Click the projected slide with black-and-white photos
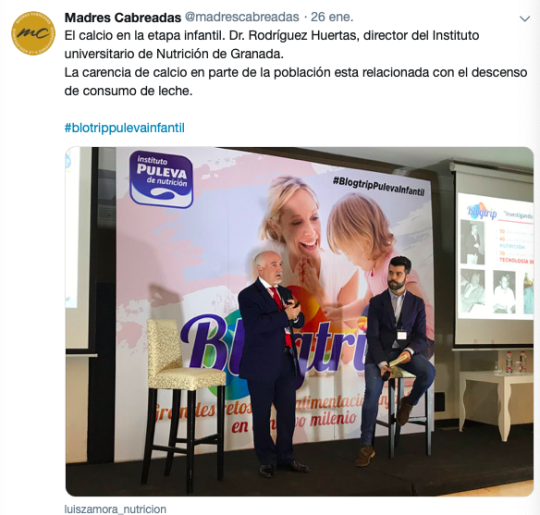 496,256
